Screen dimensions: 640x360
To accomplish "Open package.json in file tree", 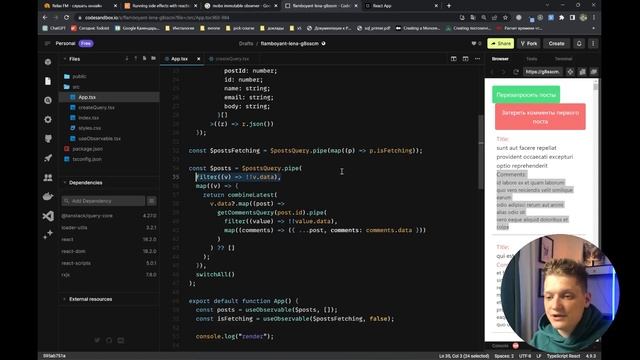I will (87, 149).
